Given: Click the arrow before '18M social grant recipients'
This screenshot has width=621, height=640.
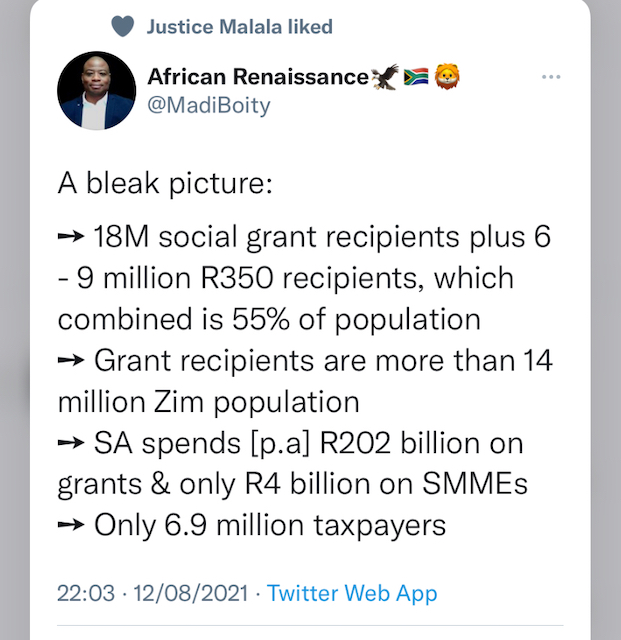Looking at the screenshot, I should [x=71, y=239].
